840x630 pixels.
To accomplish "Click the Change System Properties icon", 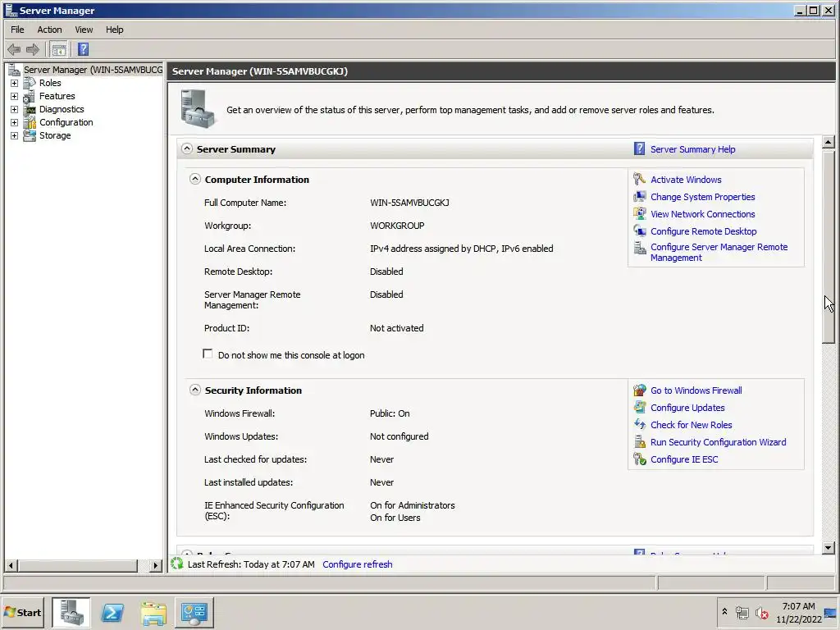I will (639, 197).
